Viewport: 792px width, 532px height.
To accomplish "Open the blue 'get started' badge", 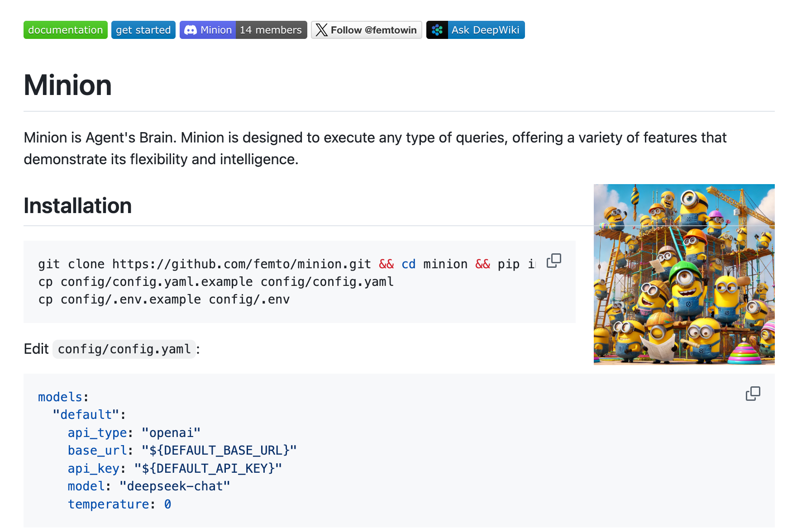I will click(x=143, y=30).
